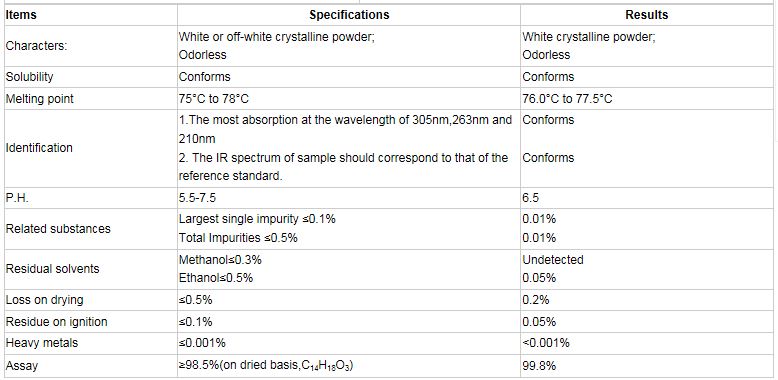Select the Assay result 99.8%
Image resolution: width=778 pixels, height=380 pixels.
click(539, 367)
